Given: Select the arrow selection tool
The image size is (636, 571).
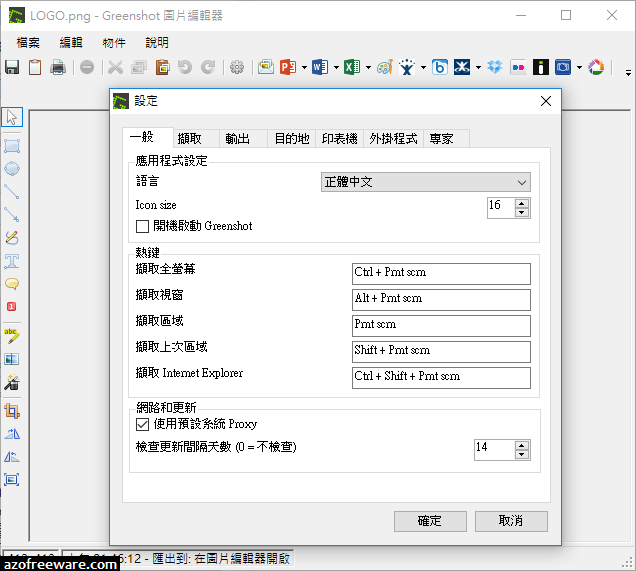Looking at the screenshot, I should pos(12,118).
